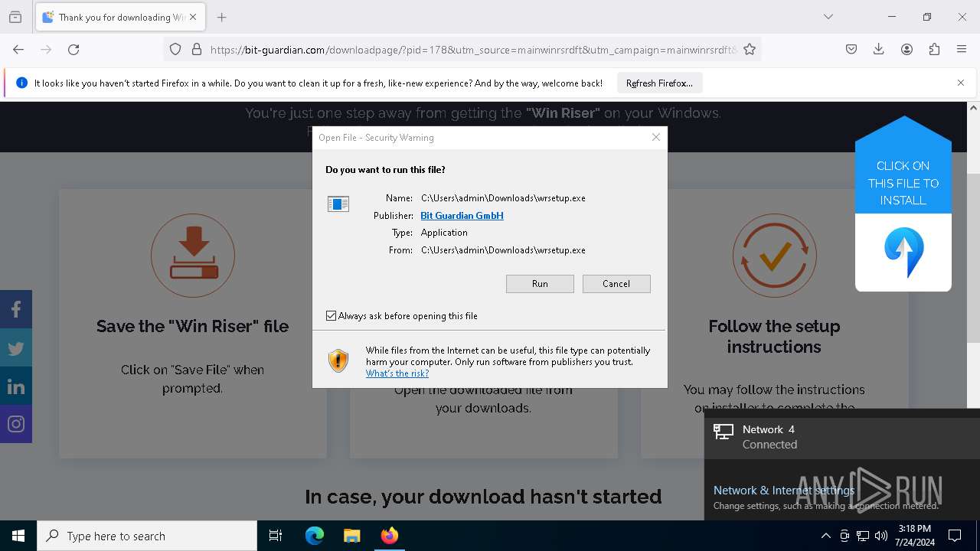Show hidden system tray icons
The height and width of the screenshot is (551, 980).
[x=825, y=536]
